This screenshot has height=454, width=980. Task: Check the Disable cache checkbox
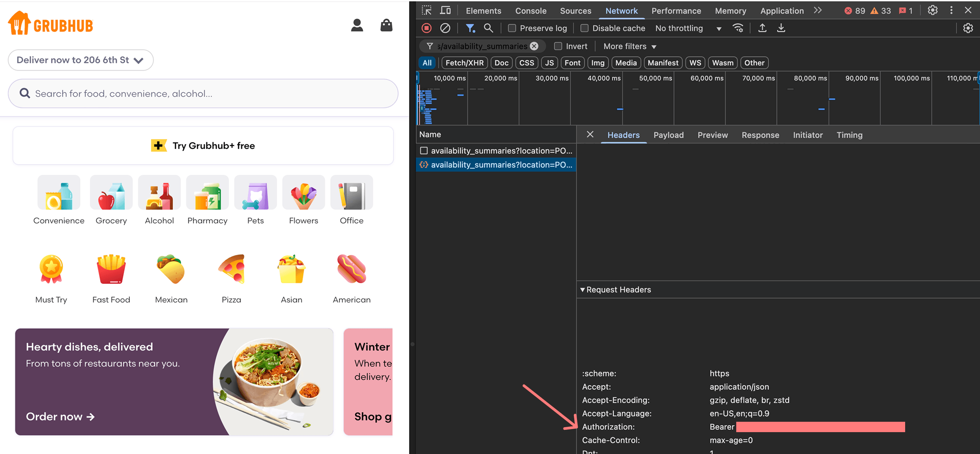[x=584, y=28]
